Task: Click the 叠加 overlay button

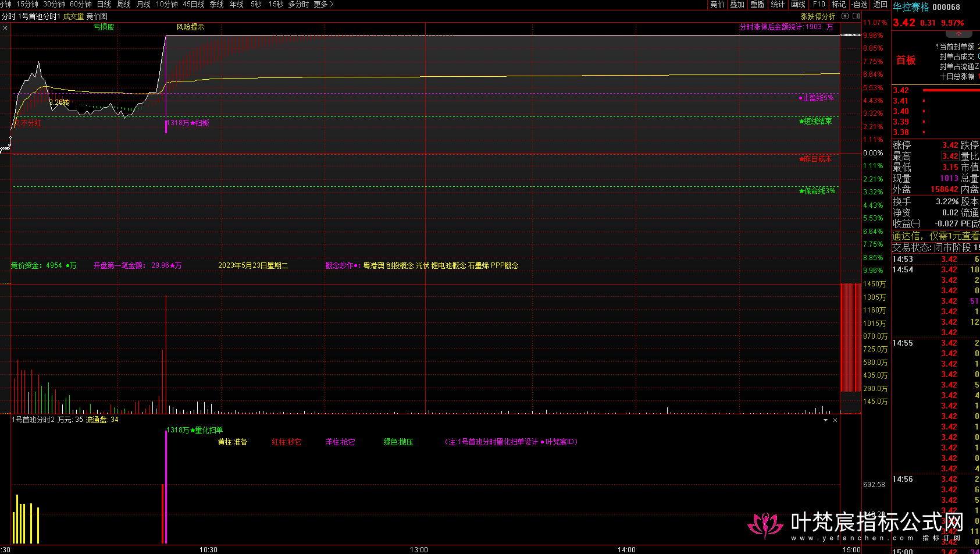Action: 737,4
